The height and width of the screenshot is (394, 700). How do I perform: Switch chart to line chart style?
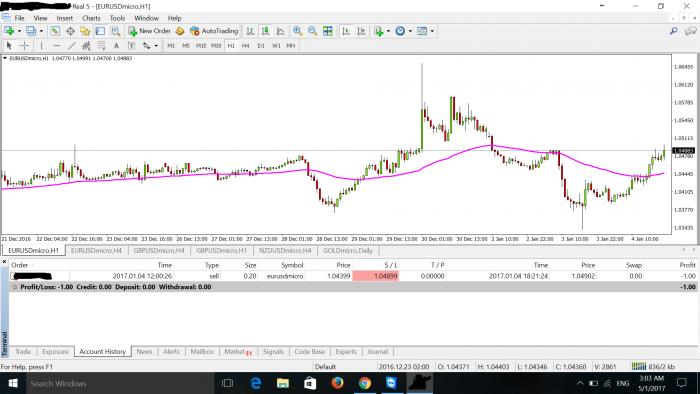pos(280,31)
